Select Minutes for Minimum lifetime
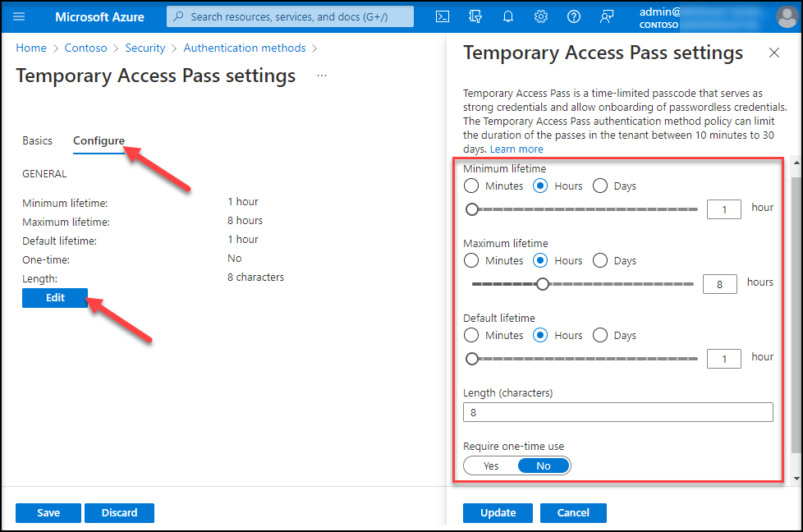The width and height of the screenshot is (803, 532). click(x=472, y=186)
